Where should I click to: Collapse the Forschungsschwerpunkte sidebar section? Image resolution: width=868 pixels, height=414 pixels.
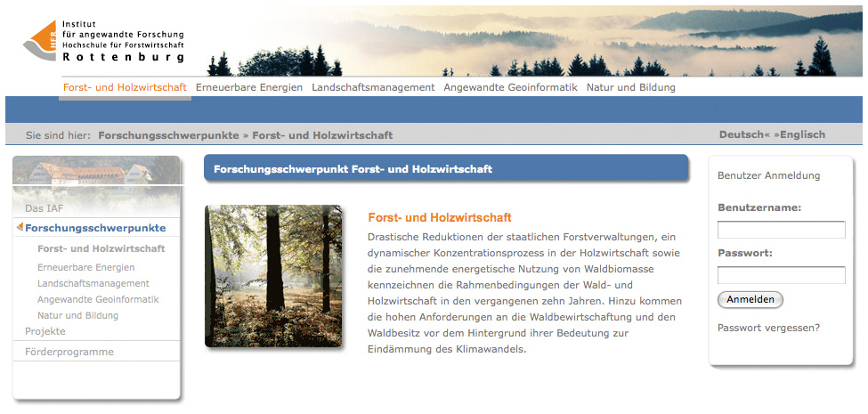[x=95, y=228]
